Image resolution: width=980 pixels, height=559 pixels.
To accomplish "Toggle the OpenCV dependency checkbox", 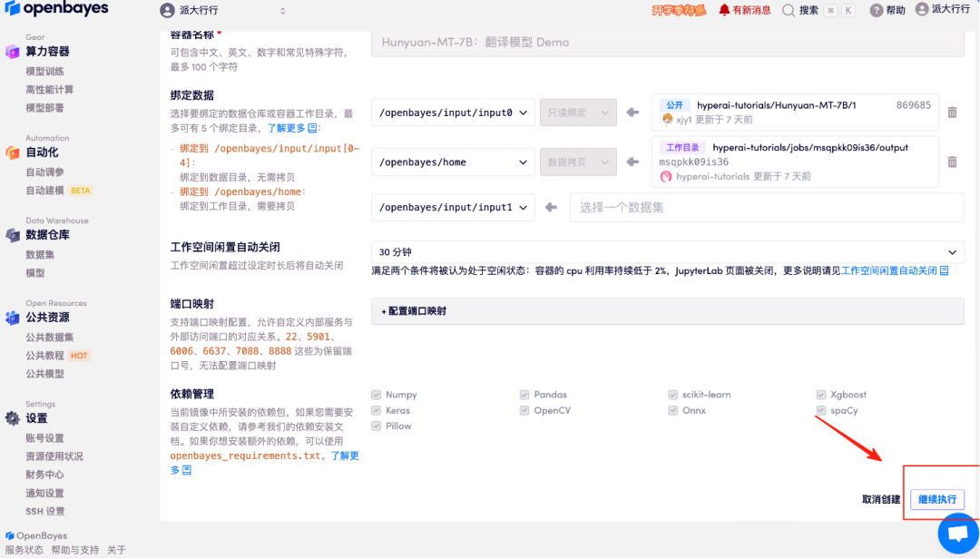I will point(524,410).
